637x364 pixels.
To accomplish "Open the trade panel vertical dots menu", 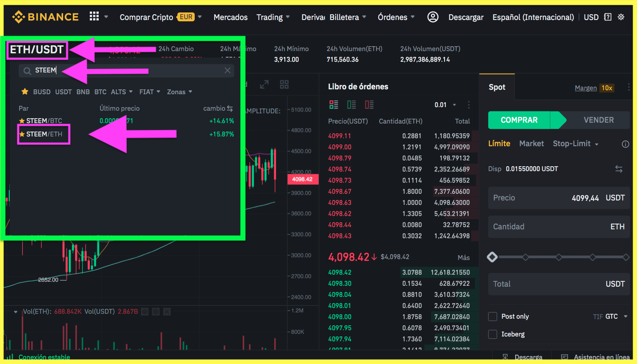I will (x=629, y=87).
